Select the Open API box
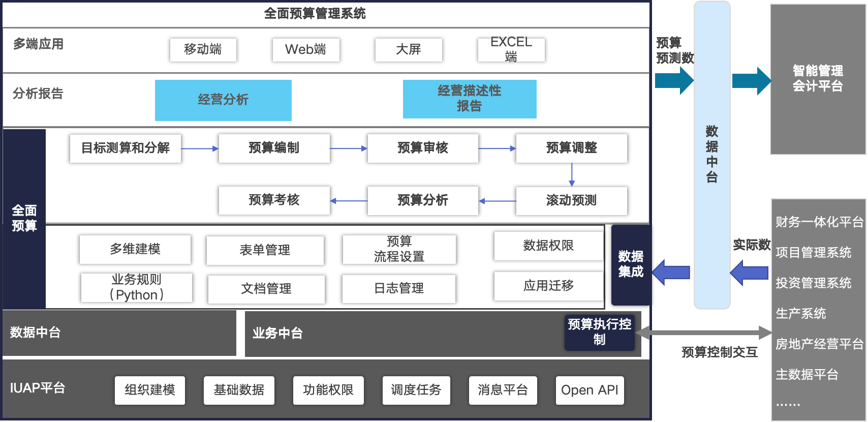This screenshot has width=868, height=422. 590,390
